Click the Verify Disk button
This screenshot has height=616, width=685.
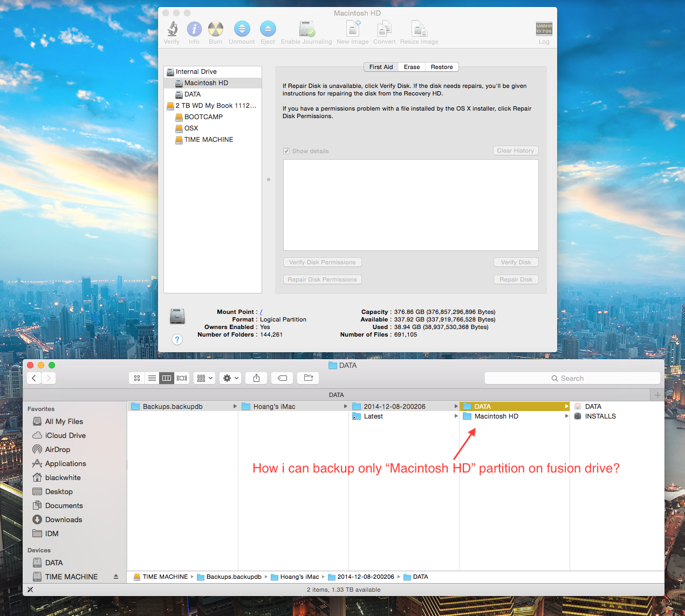[516, 262]
